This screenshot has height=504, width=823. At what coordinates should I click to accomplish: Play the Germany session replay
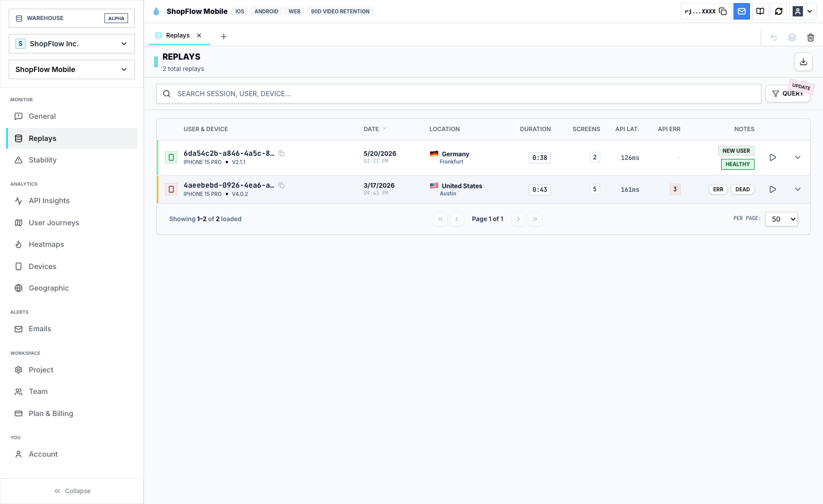tap(773, 157)
